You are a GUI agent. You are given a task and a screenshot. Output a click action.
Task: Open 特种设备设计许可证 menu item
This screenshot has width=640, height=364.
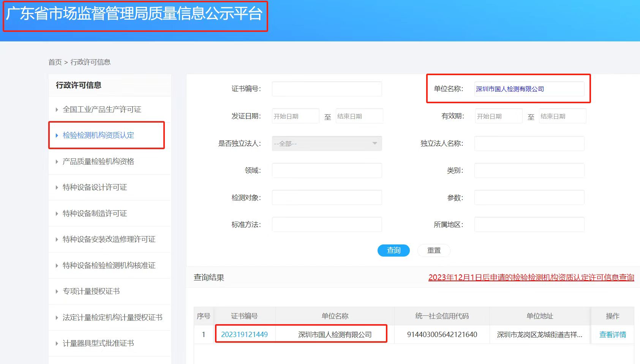(x=95, y=187)
